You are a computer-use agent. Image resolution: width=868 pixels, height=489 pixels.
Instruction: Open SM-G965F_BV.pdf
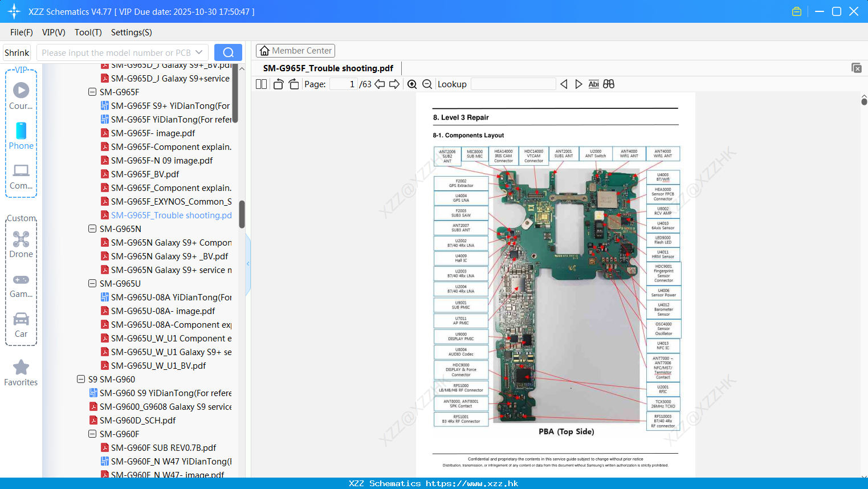140,174
